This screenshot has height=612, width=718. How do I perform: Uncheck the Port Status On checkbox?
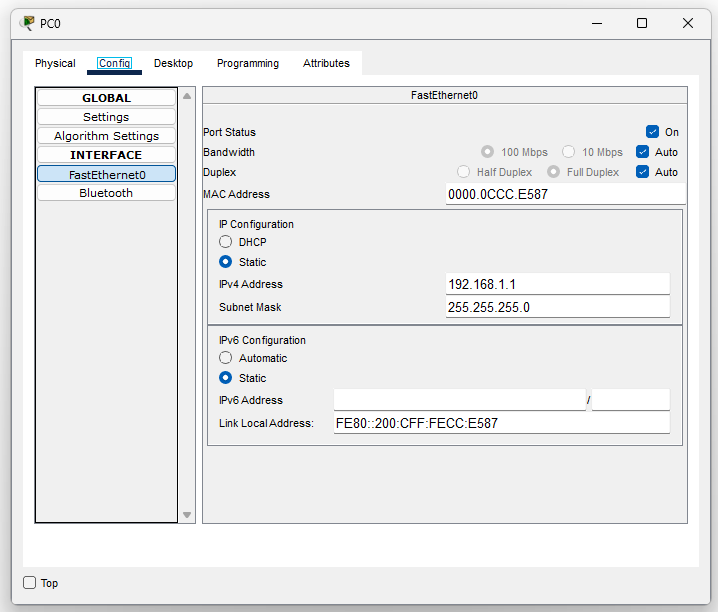pyautogui.click(x=653, y=132)
